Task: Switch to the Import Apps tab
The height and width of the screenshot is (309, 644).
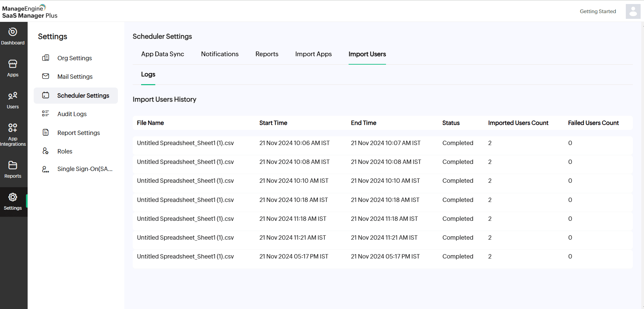Action: pyautogui.click(x=313, y=54)
